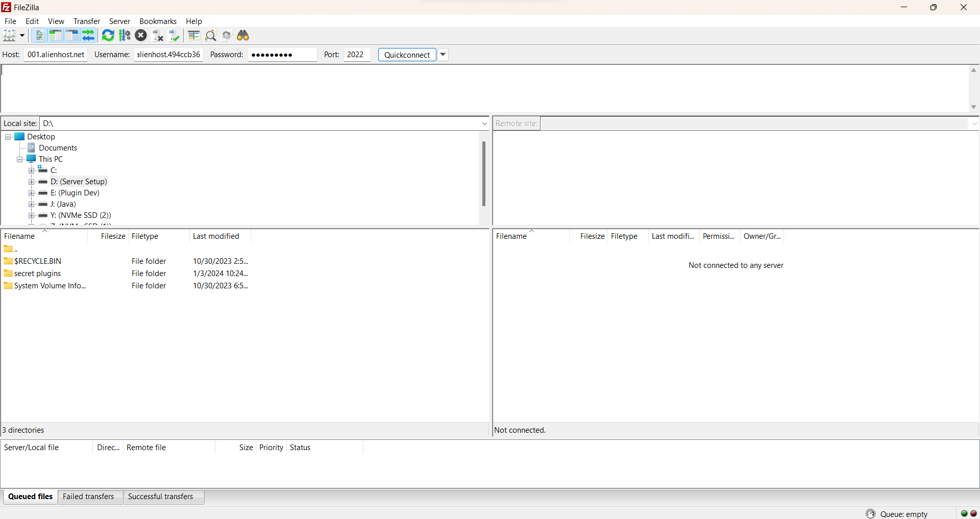Open the Remote site path dropdown

click(974, 123)
